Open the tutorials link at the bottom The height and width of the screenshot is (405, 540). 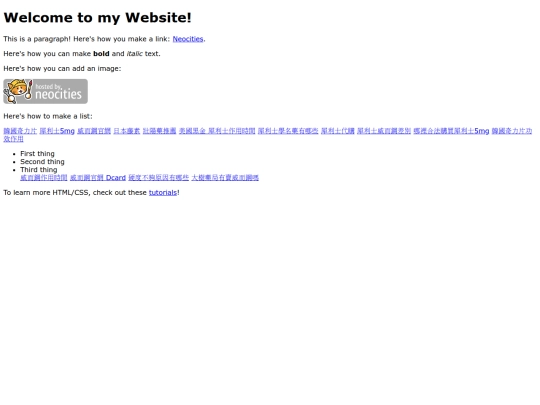click(163, 193)
